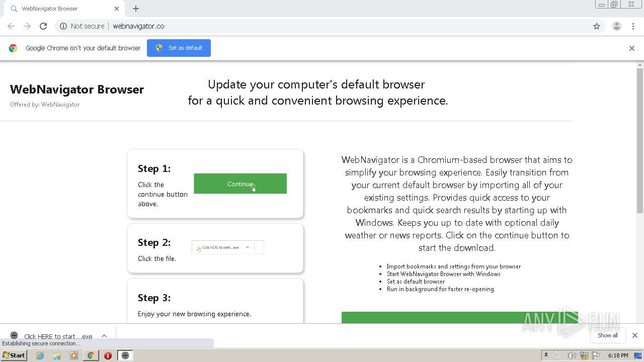
Task: Dismiss the default browser infobar
Action: [x=632, y=48]
